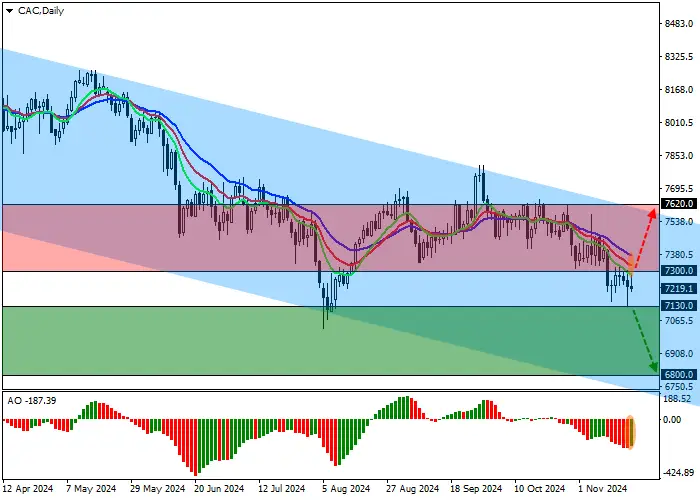
Task: Open the chart dropdown triangle beside CAC,Daily
Action: point(9,11)
